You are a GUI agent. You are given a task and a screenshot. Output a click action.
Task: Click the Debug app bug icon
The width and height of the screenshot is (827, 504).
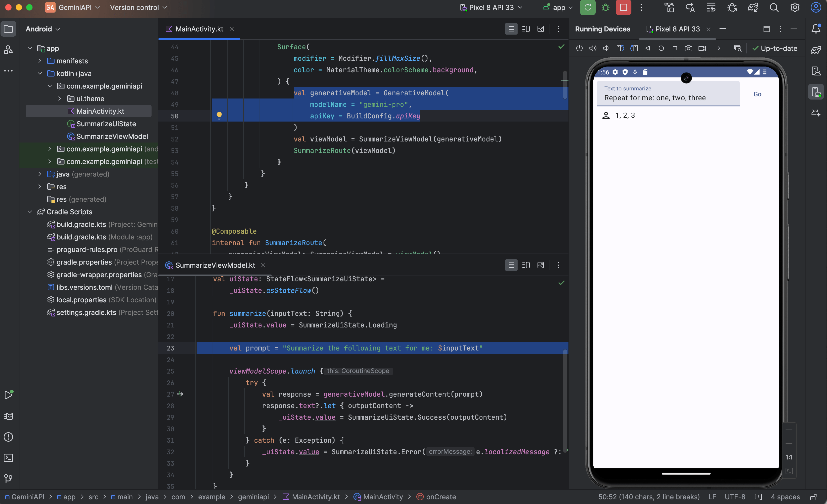click(x=605, y=8)
